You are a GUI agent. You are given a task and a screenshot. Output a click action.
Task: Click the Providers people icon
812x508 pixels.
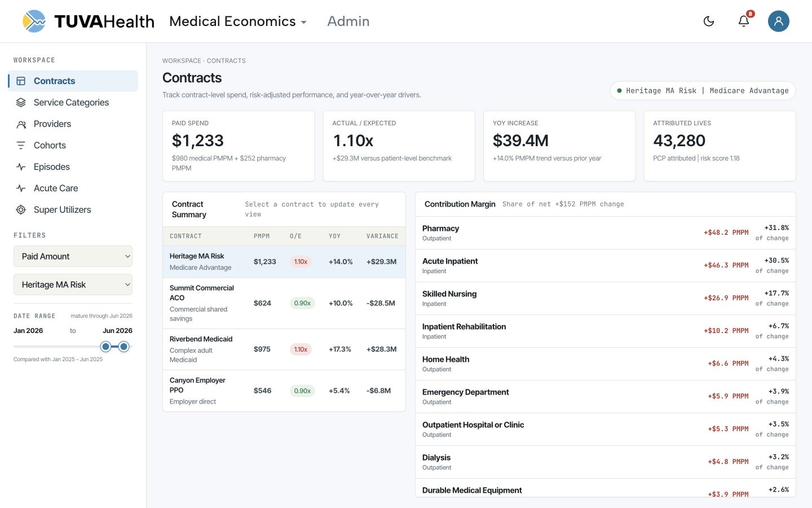click(21, 124)
